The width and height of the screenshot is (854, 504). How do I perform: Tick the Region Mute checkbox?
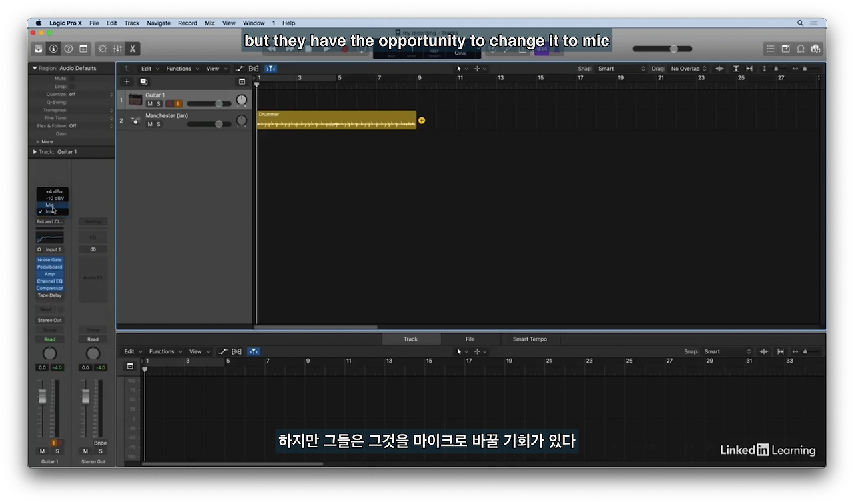[x=72, y=79]
